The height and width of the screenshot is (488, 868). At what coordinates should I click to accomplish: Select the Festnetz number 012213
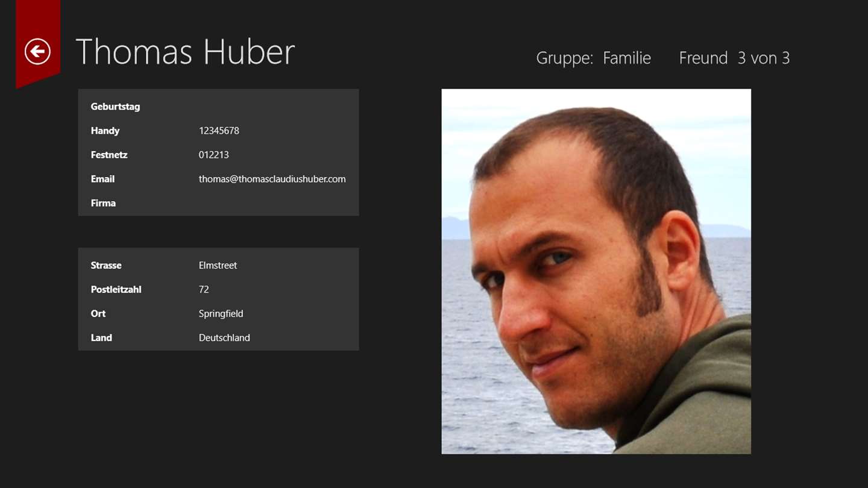(x=214, y=155)
